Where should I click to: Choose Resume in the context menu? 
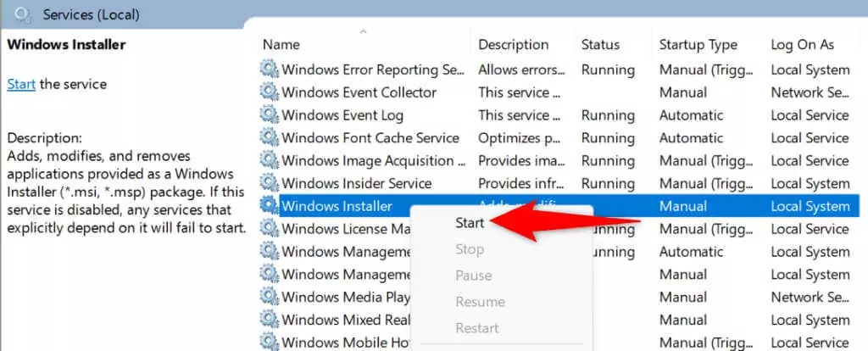tap(480, 302)
